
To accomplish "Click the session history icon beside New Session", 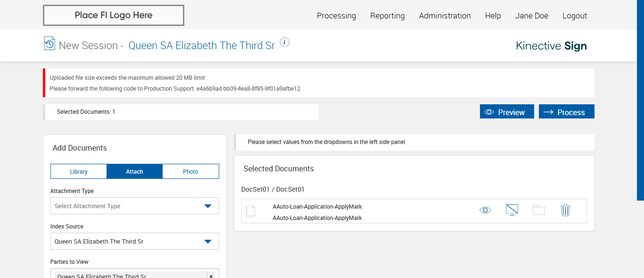I will (50, 43).
